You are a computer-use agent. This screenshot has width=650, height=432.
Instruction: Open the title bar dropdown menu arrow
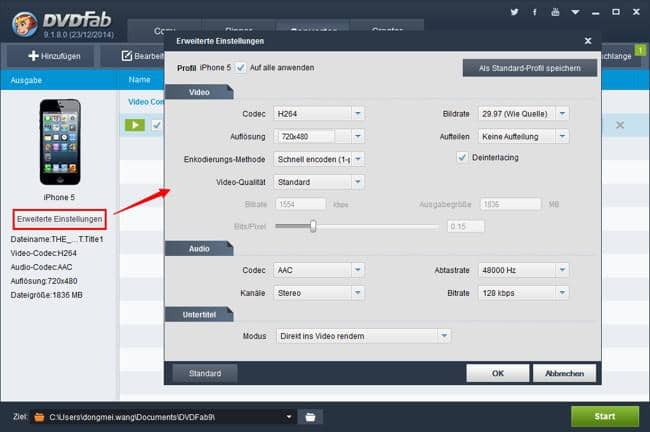[575, 12]
